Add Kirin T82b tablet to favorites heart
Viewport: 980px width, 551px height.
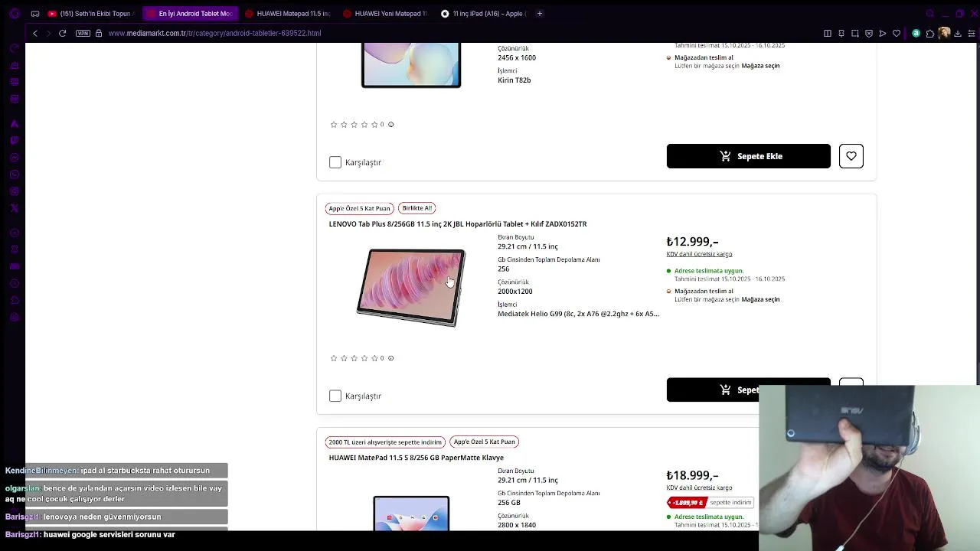[851, 156]
